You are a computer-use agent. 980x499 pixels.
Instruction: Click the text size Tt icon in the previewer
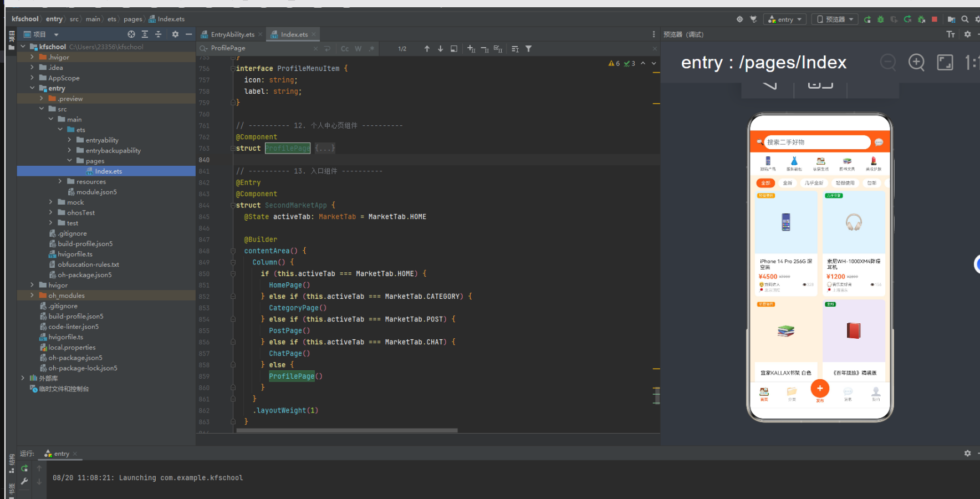click(951, 34)
